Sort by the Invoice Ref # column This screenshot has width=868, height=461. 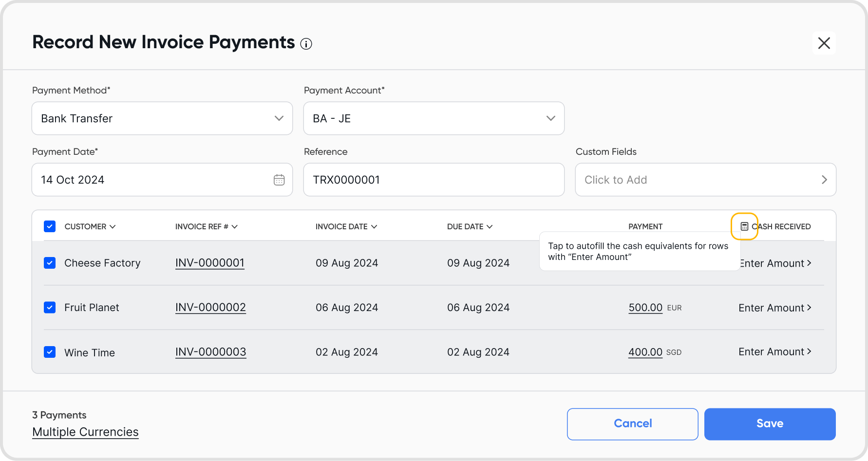[x=206, y=226]
